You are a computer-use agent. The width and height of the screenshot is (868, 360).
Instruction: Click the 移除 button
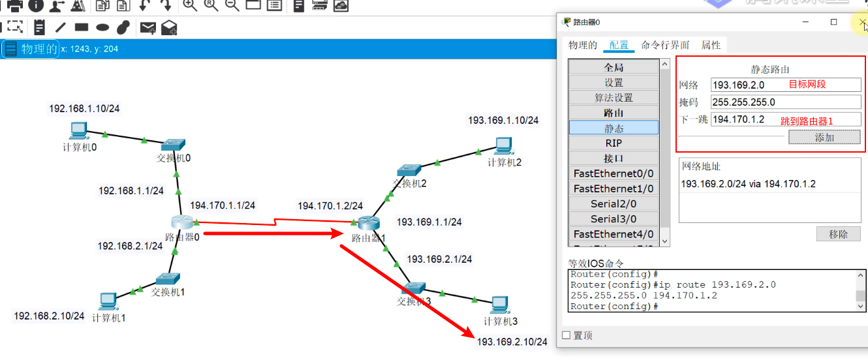point(839,233)
